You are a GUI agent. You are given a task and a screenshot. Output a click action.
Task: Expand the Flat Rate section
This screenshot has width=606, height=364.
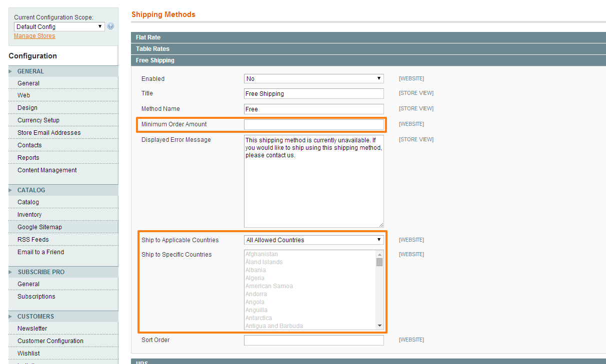coord(368,37)
